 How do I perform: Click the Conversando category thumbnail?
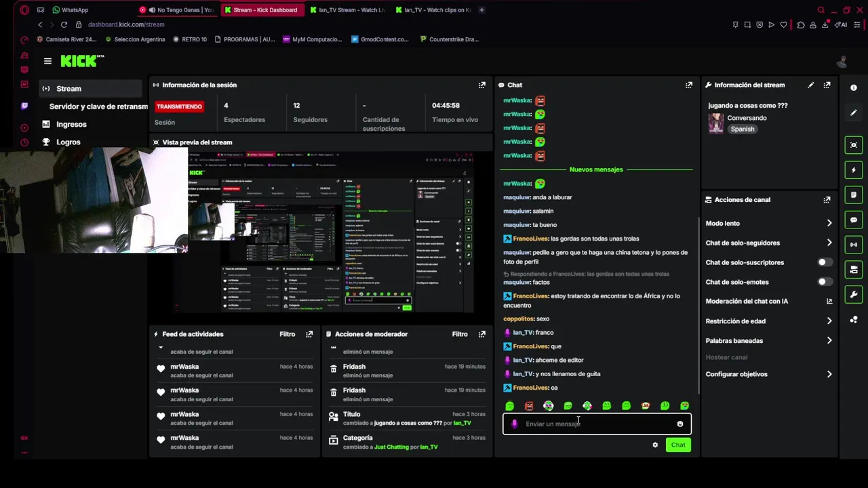[x=716, y=123]
